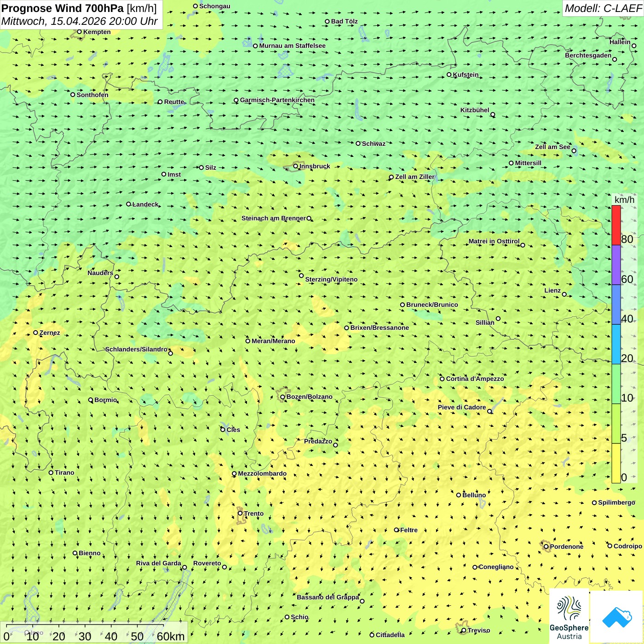The height and width of the screenshot is (644, 644).
Task: Click the blue cloud logo icon
Action: click(x=617, y=617)
